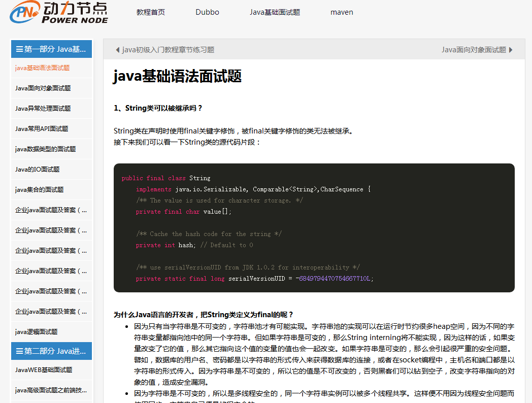
Task: Click hamburger icon beside 第二部分 Java进阶
Action: [20, 351]
